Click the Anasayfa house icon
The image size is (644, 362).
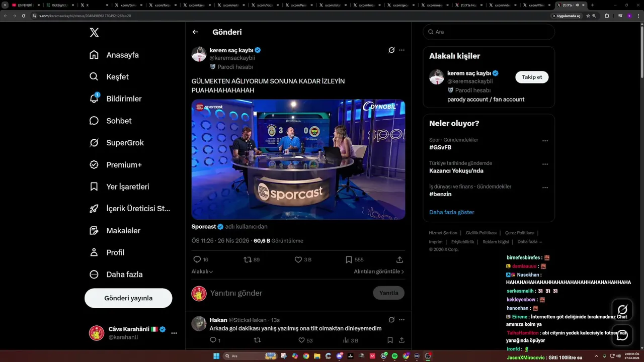[94, 55]
